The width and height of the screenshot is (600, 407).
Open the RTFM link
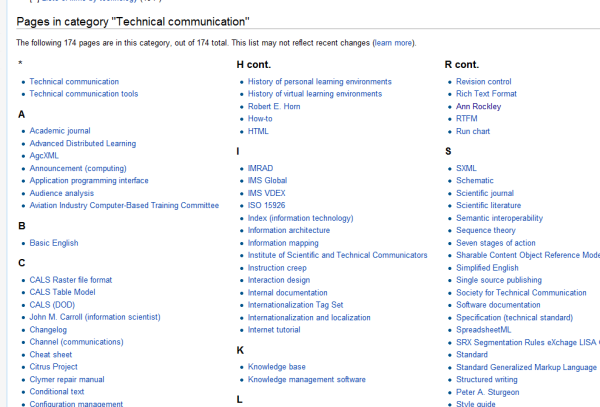(466, 119)
